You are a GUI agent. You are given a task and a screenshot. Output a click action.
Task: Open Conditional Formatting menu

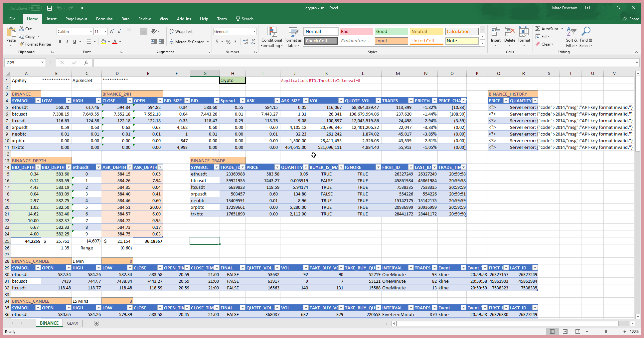(x=272, y=37)
